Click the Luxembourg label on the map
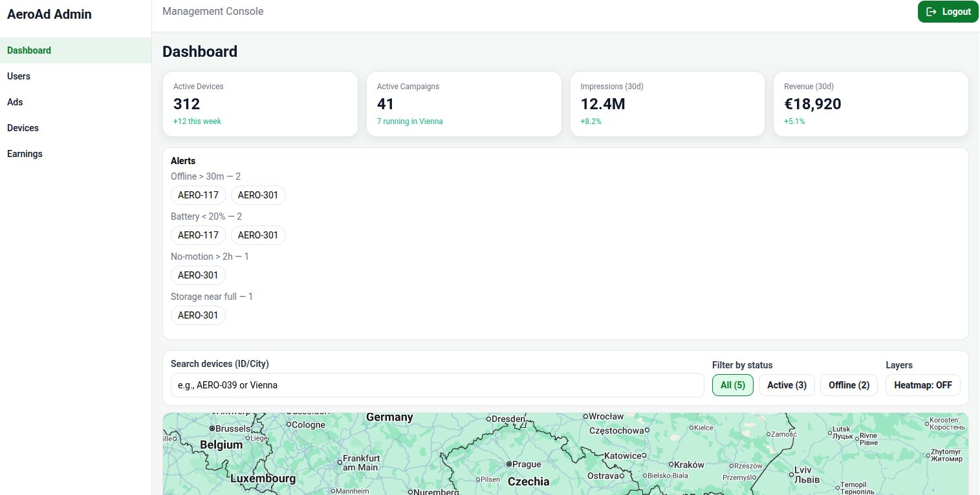This screenshot has height=495, width=980. [263, 479]
